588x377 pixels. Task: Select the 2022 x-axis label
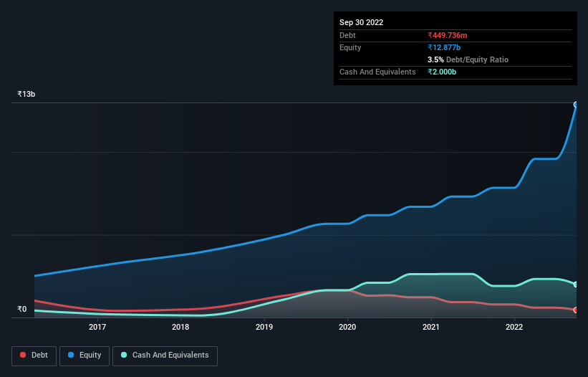pos(514,327)
